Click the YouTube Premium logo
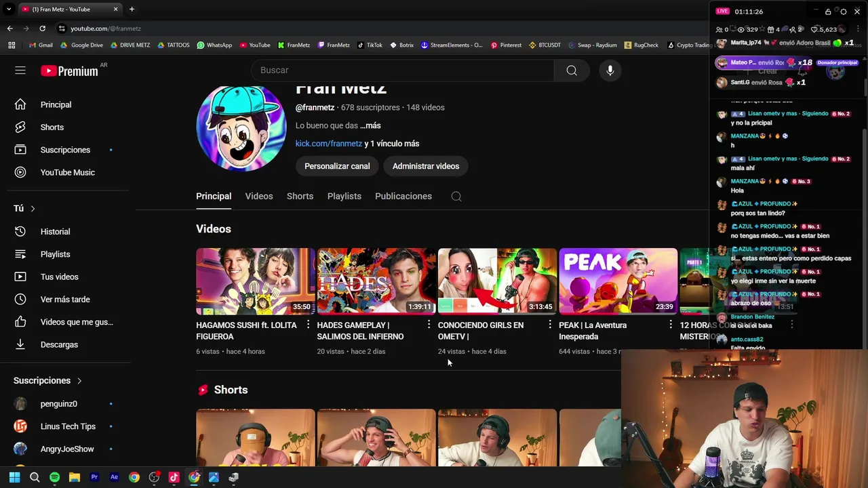 [69, 70]
